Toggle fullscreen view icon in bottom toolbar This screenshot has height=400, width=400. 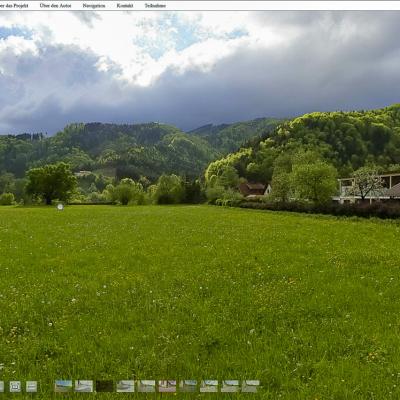click(15, 386)
